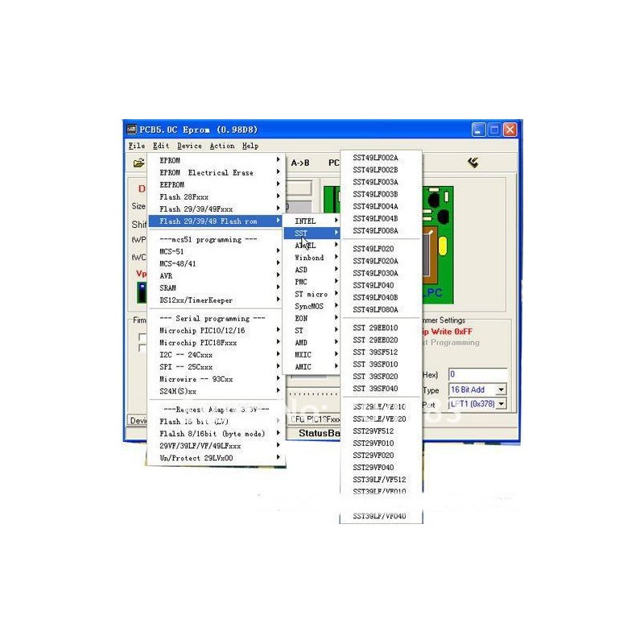Choose SST49LF008A chip
644x644 pixels.
click(x=381, y=231)
